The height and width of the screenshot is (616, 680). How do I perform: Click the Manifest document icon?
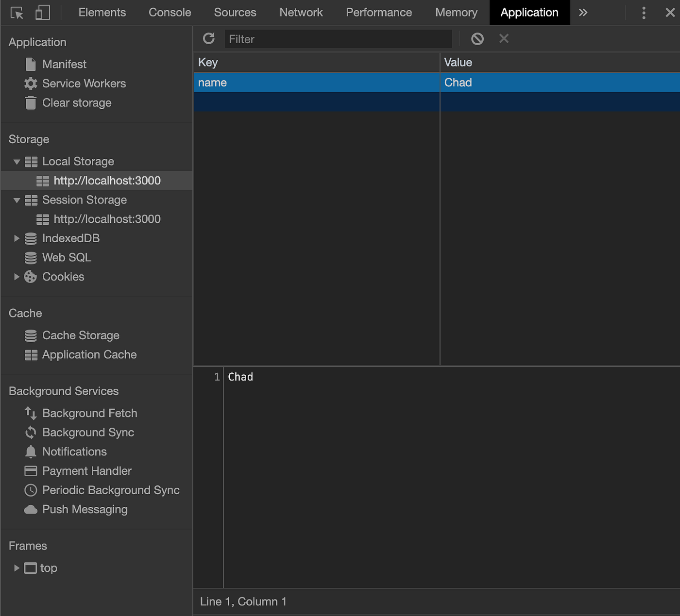[x=31, y=64]
